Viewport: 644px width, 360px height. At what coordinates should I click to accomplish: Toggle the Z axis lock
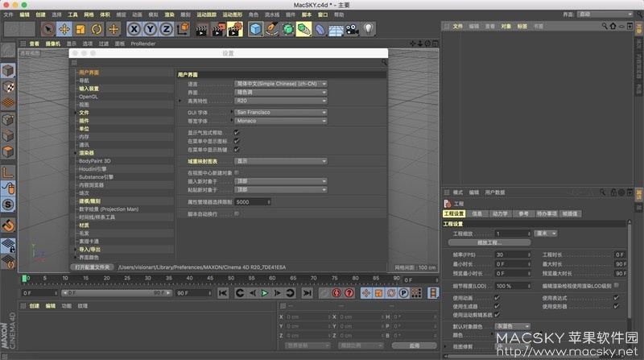pyautogui.click(x=166, y=29)
